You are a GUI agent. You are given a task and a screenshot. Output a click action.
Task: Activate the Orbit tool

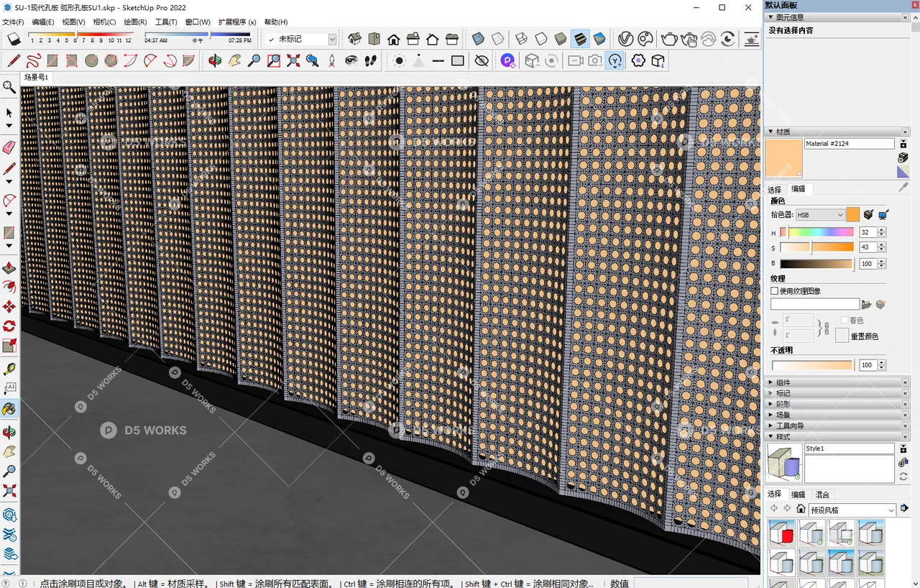click(215, 60)
